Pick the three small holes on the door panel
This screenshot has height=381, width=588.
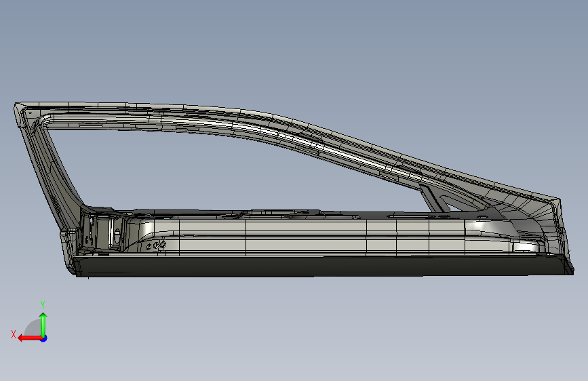(155, 245)
